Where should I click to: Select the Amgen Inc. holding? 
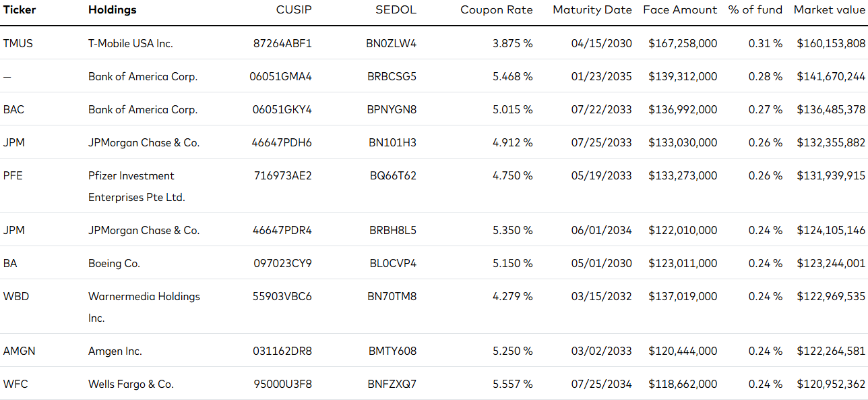[115, 351]
